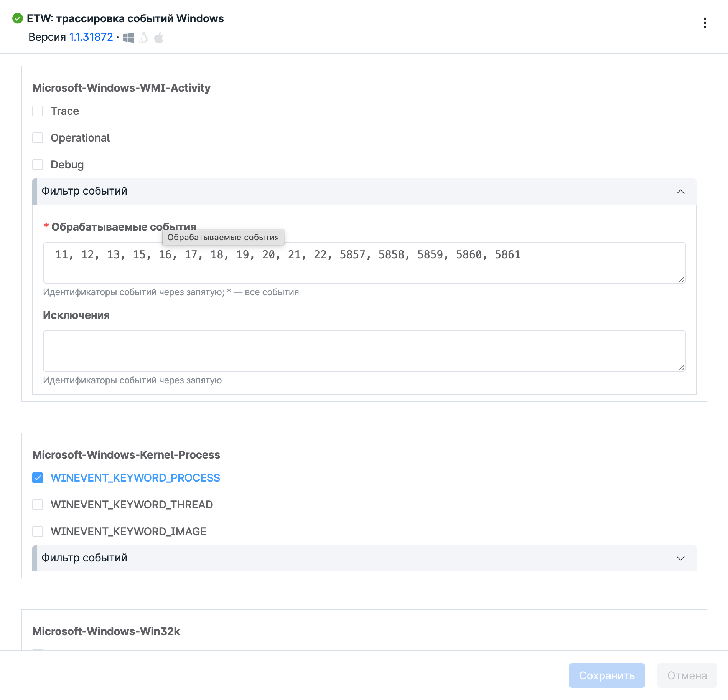Image resolution: width=728 pixels, height=700 pixels.
Task: Click the green status checkmark icon
Action: (18, 18)
